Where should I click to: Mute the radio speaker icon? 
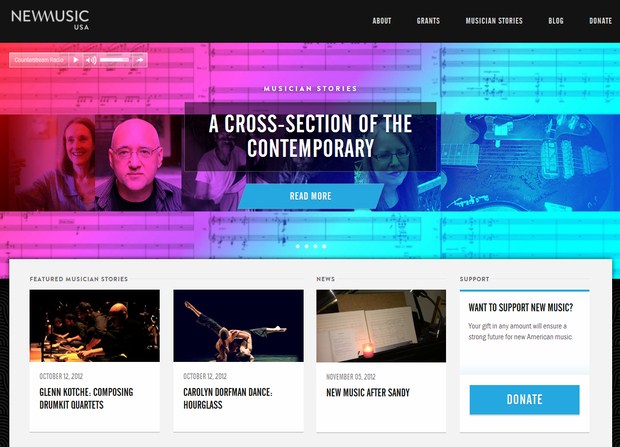click(91, 60)
